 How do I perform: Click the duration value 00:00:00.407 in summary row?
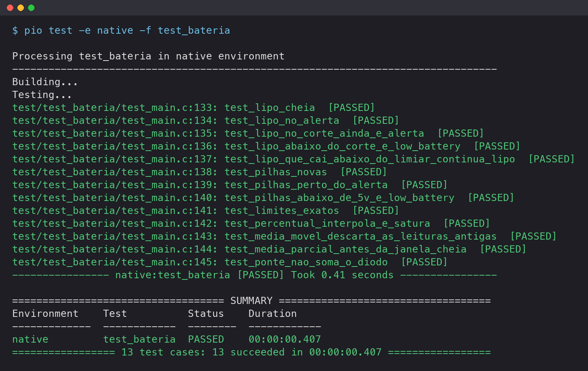click(285, 339)
